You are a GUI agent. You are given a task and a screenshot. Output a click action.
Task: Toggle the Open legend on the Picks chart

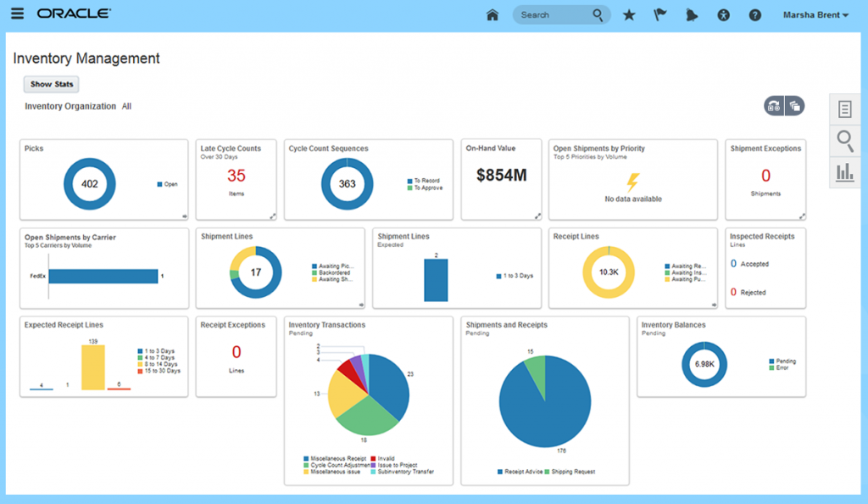click(169, 186)
